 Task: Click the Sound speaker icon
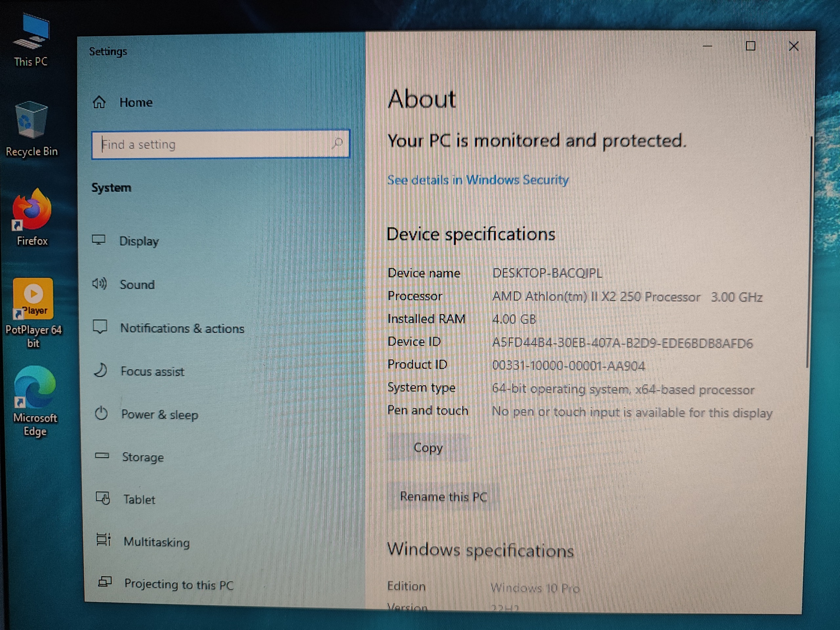point(99,284)
